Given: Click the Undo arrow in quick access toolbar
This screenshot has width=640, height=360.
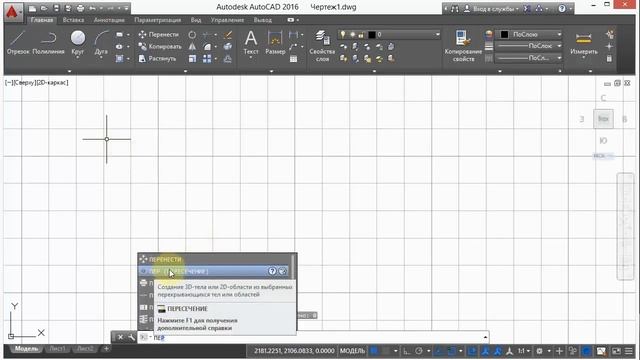Looking at the screenshot, I should pos(92,8).
